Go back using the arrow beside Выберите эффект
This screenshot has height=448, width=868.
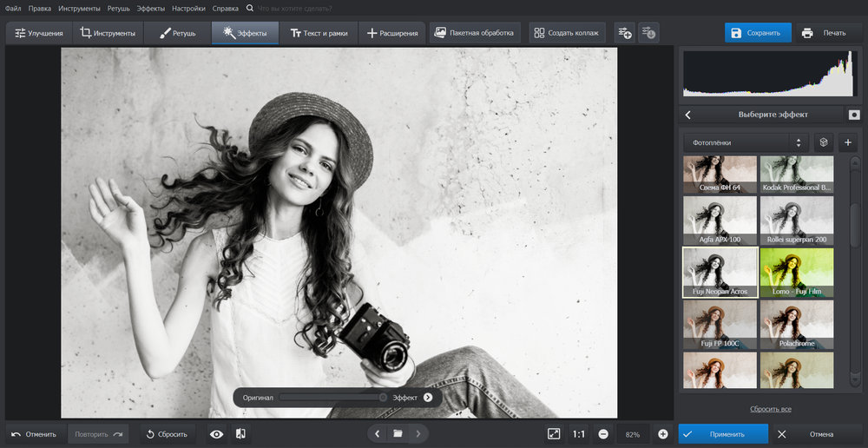click(x=688, y=115)
